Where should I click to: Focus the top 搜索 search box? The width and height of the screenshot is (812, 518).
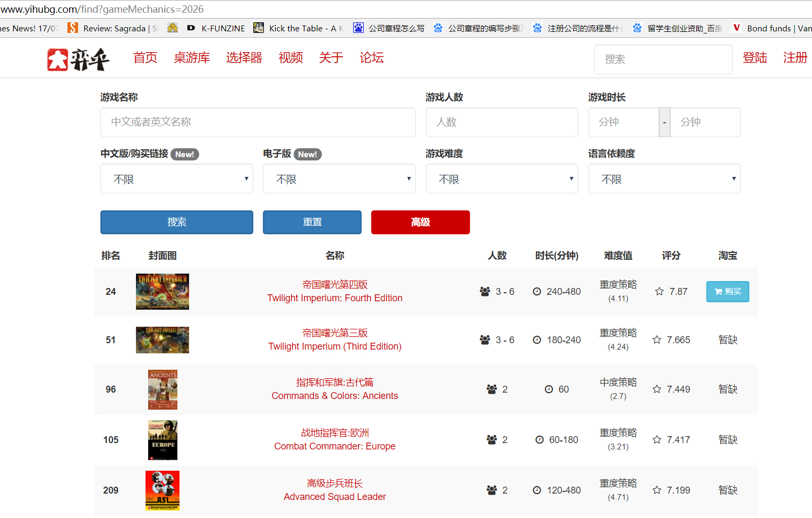[x=663, y=60]
